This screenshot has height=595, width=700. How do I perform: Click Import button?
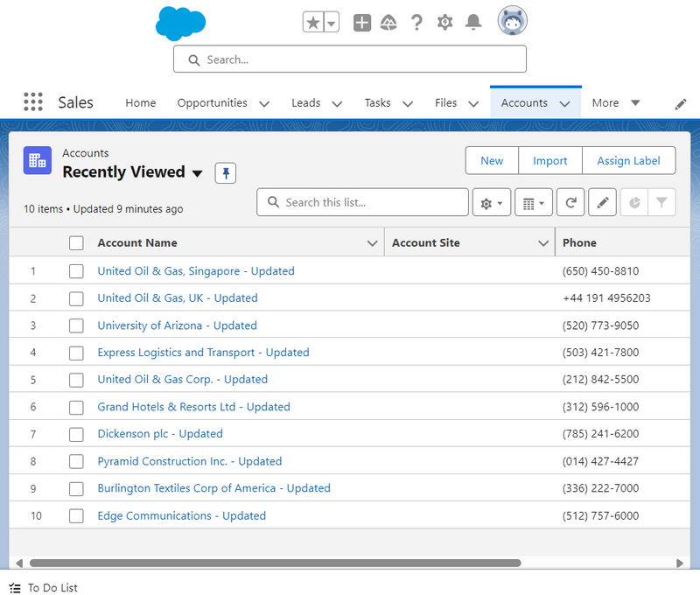tap(550, 161)
